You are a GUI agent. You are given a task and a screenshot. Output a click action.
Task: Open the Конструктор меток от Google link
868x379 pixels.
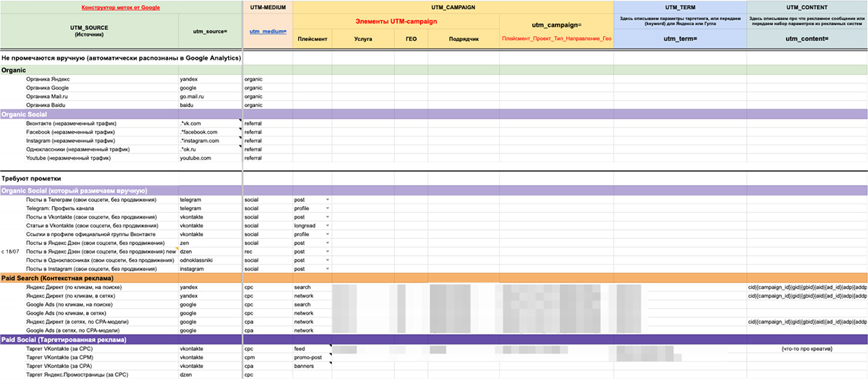click(121, 7)
